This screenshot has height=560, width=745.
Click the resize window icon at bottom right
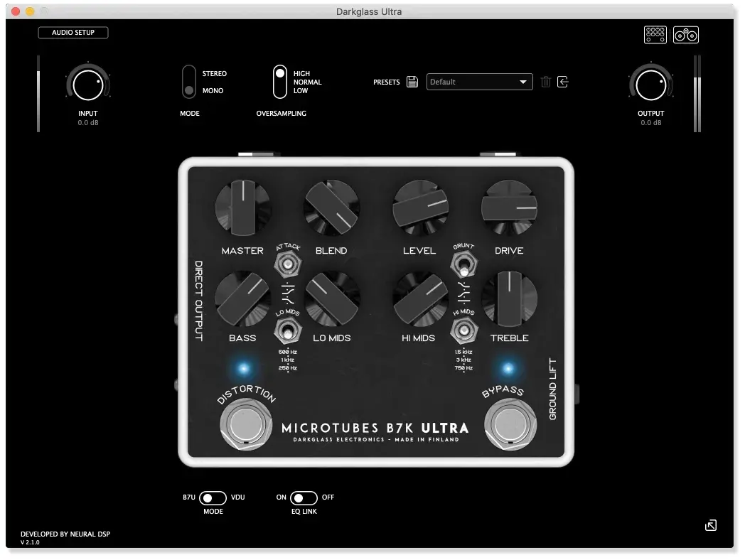pyautogui.click(x=711, y=525)
